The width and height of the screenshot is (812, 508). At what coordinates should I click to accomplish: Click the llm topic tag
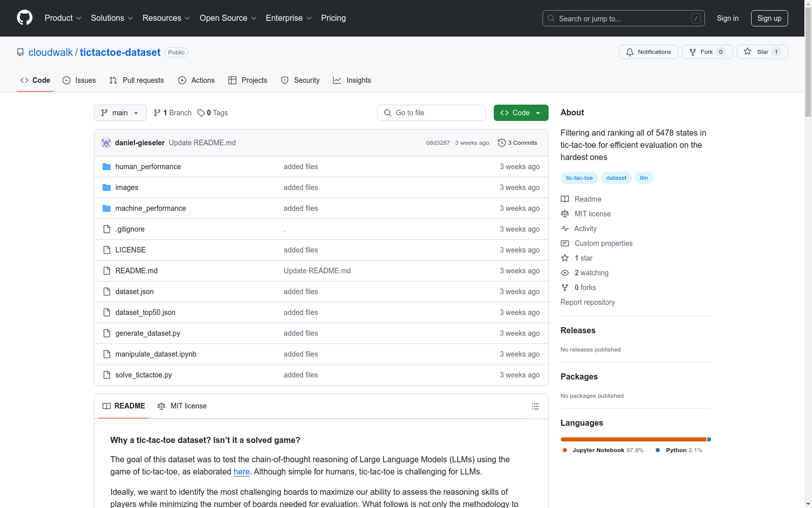644,178
